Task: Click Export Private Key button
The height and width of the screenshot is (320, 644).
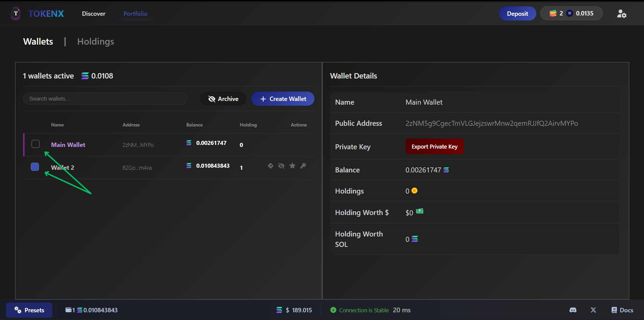Action: (434, 147)
